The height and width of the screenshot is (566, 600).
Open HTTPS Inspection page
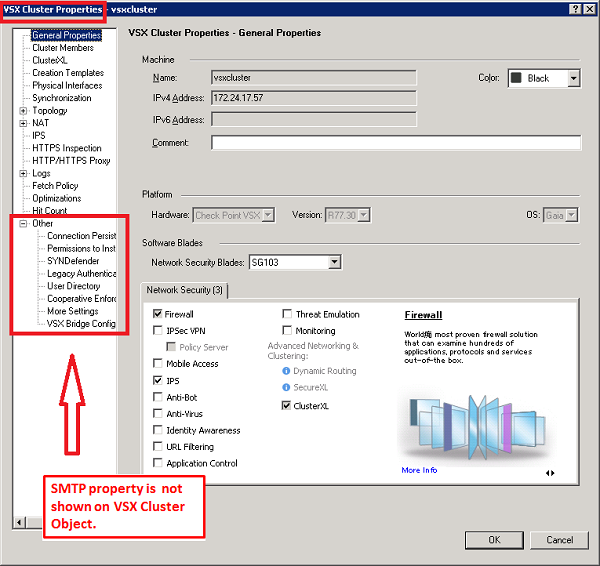pyautogui.click(x=67, y=148)
